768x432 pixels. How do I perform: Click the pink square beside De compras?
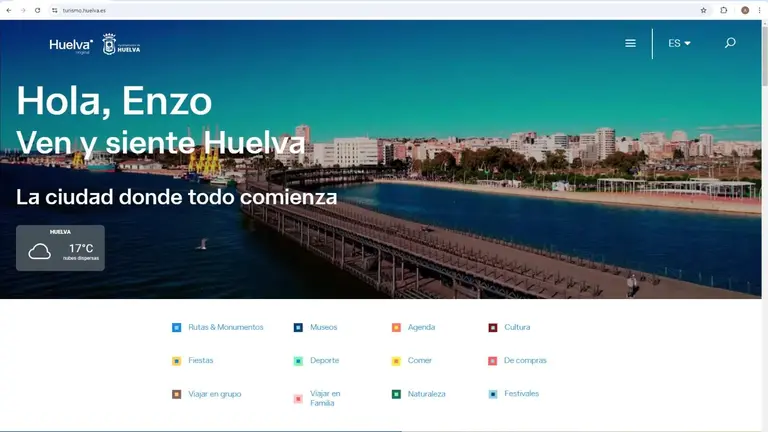tap(493, 361)
